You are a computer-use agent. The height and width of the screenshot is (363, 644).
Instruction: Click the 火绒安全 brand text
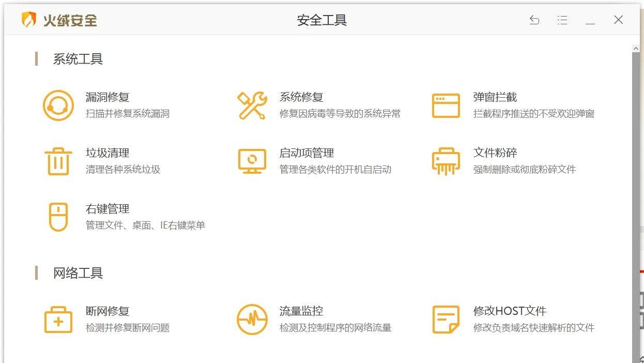[71, 21]
